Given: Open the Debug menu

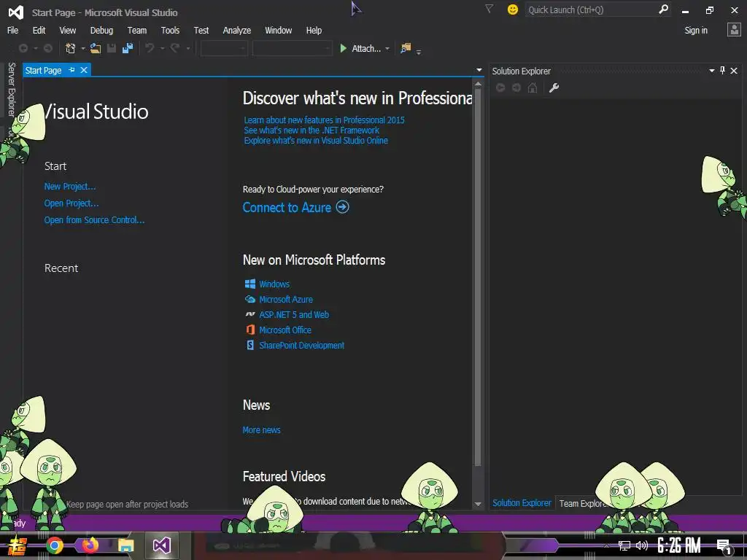Looking at the screenshot, I should [x=101, y=30].
